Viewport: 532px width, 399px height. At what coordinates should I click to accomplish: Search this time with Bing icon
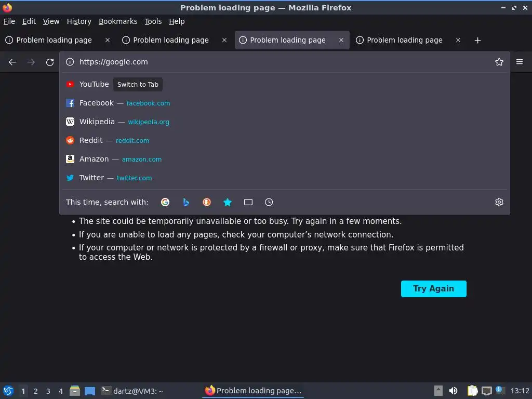186,202
